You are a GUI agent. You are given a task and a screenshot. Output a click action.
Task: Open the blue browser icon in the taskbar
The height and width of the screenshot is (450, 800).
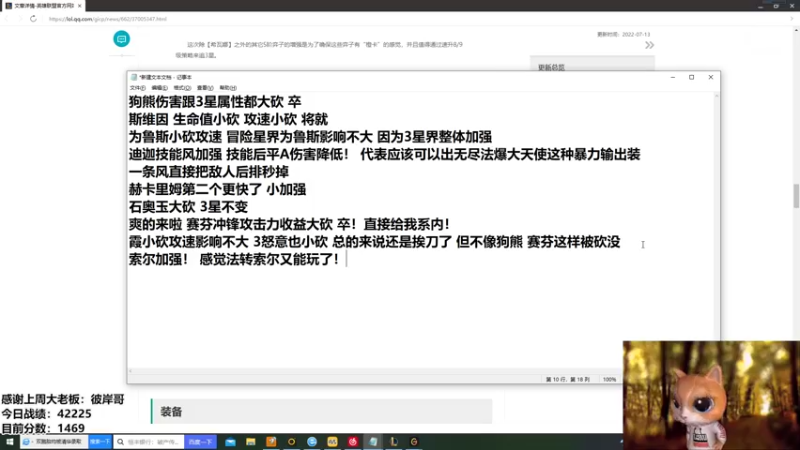[312, 442]
